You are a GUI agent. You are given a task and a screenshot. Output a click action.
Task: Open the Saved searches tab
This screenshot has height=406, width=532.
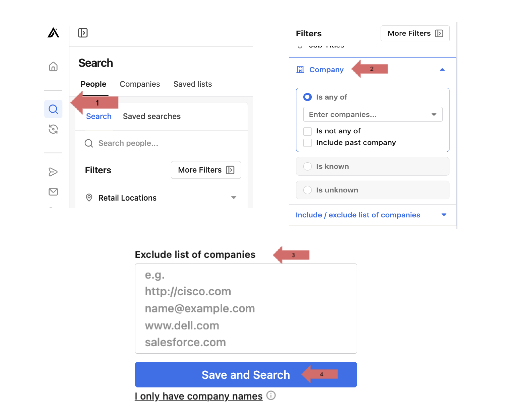pos(152,116)
